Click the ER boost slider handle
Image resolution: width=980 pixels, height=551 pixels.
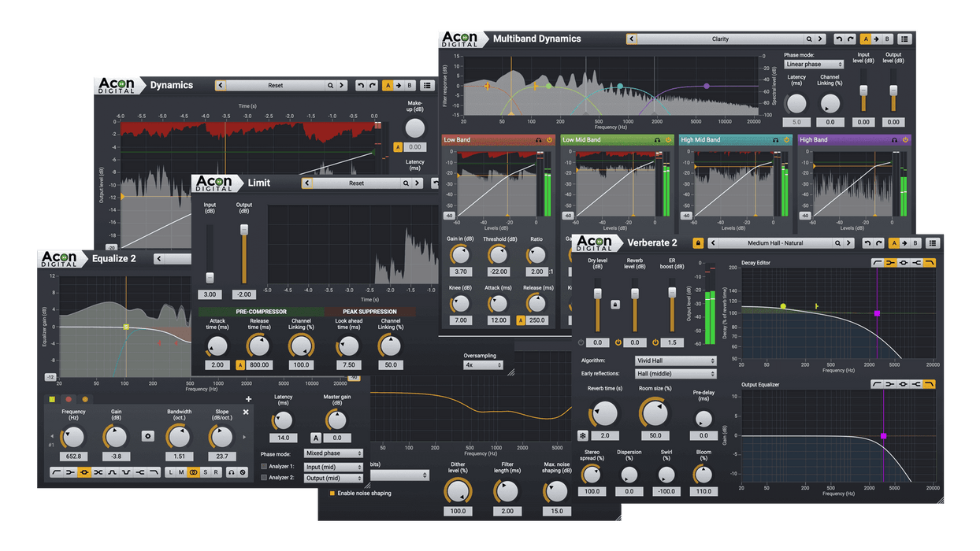point(672,292)
